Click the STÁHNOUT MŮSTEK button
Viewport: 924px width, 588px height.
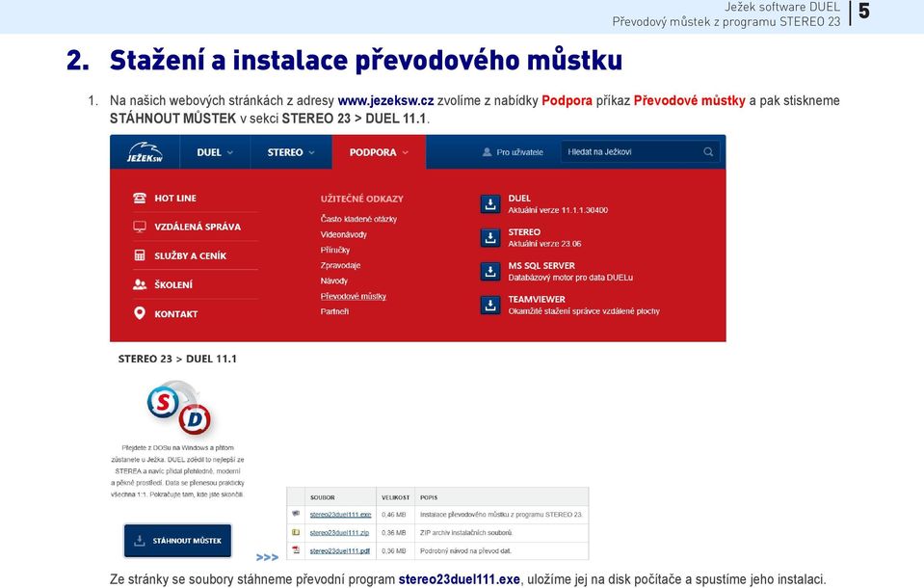[x=177, y=540]
